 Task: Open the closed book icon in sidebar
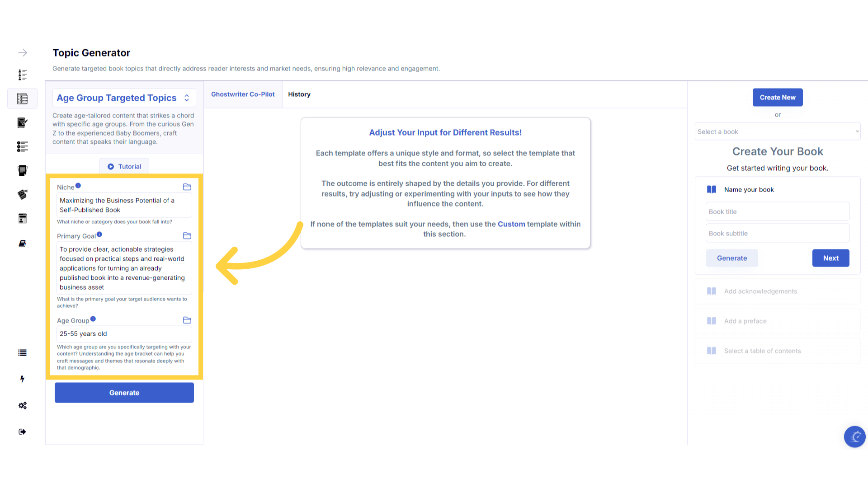coord(22,244)
